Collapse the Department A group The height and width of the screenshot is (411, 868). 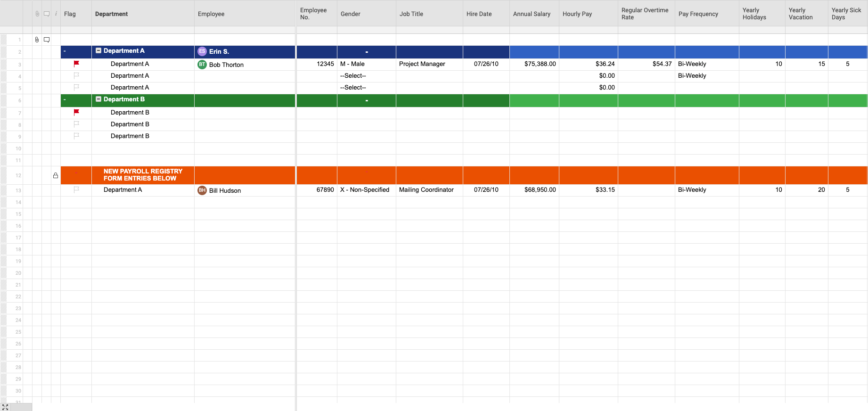pos(98,50)
